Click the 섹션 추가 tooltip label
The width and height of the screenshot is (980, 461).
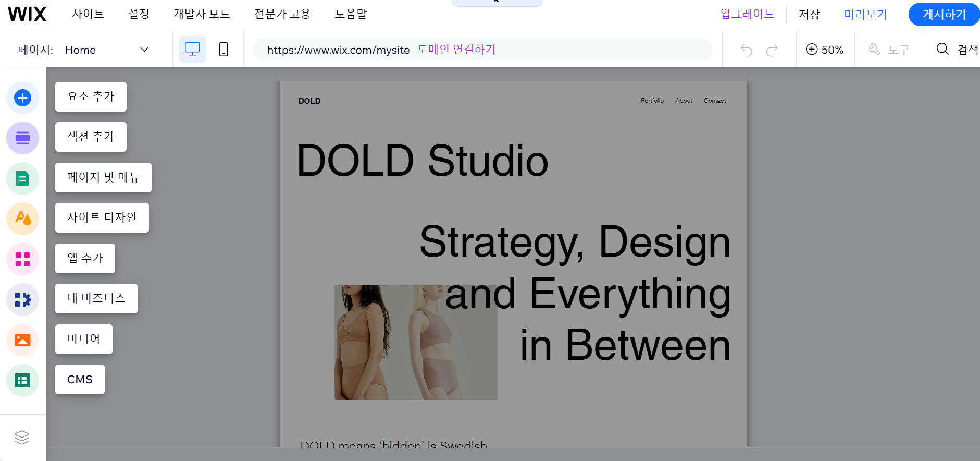coord(91,137)
